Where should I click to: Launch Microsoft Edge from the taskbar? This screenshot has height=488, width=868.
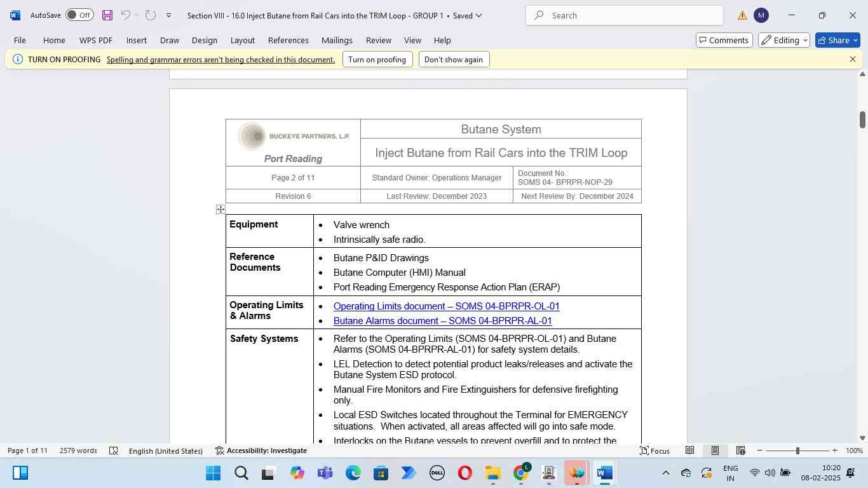(353, 473)
